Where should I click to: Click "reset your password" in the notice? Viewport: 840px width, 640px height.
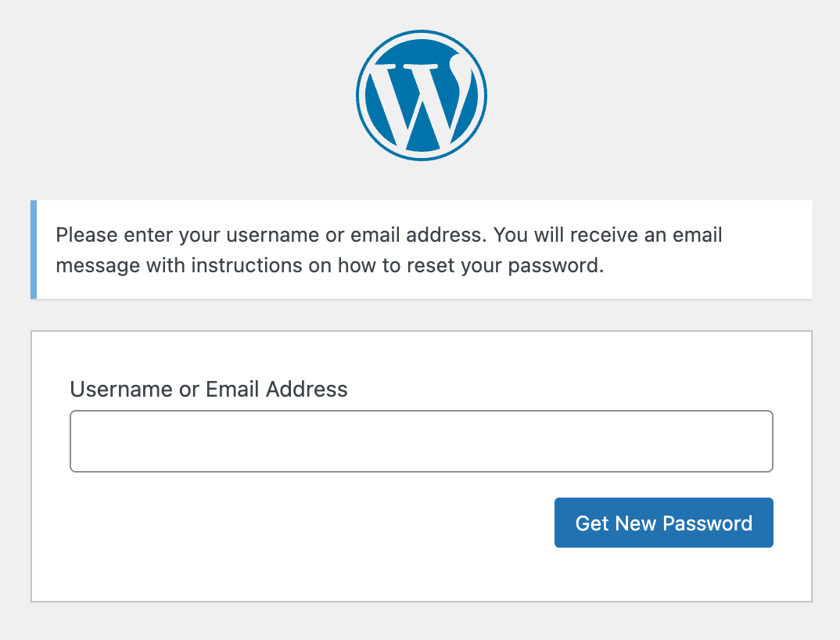[515, 265]
